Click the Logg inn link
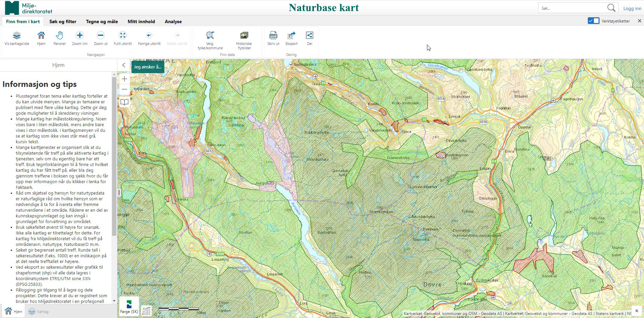 [632, 8]
